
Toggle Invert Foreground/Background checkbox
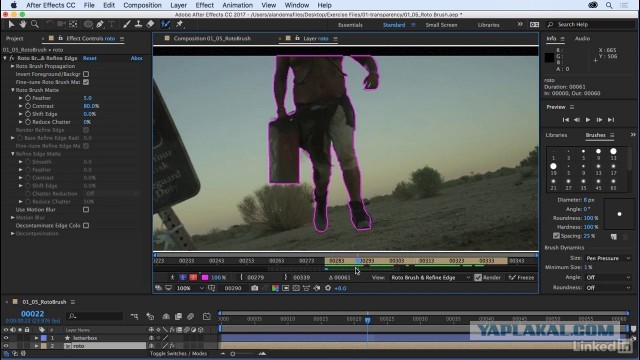pos(86,74)
